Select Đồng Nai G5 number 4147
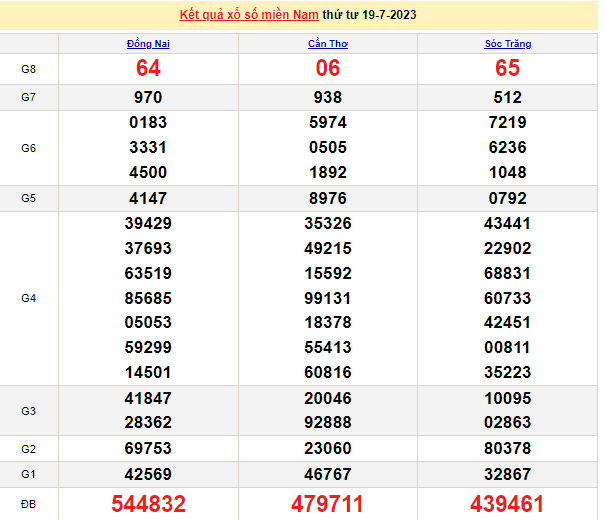 148,198
